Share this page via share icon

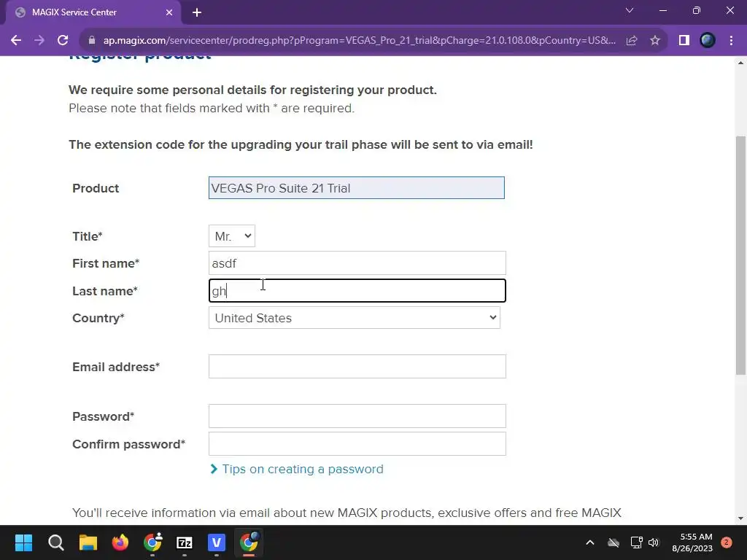tap(632, 41)
